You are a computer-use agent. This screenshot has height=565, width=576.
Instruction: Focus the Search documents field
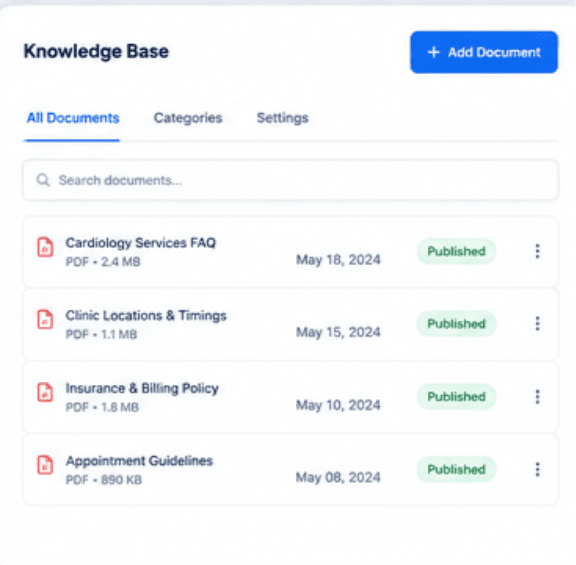pos(291,180)
